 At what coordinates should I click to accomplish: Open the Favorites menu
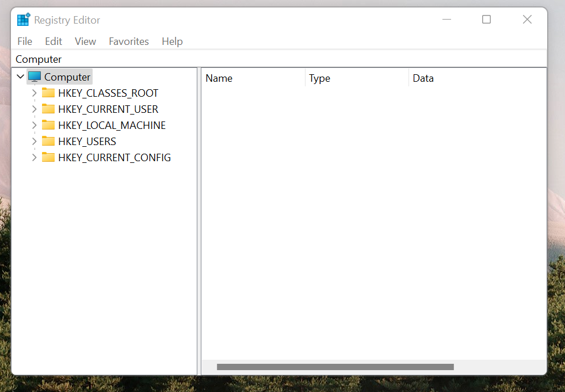(x=129, y=41)
